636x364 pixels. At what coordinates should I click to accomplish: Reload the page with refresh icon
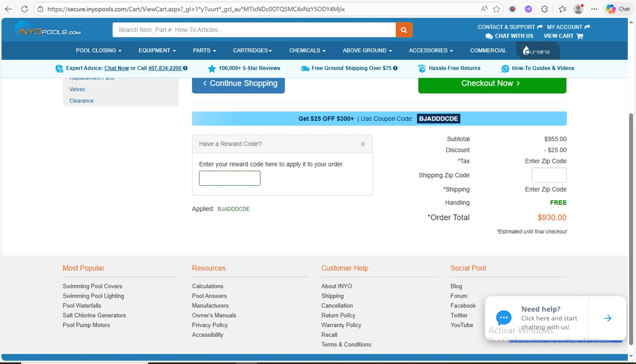point(25,9)
